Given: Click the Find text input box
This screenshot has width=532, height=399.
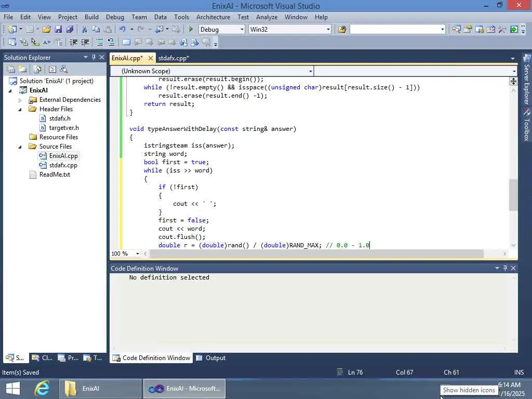Looking at the screenshot, I should point(395,29).
